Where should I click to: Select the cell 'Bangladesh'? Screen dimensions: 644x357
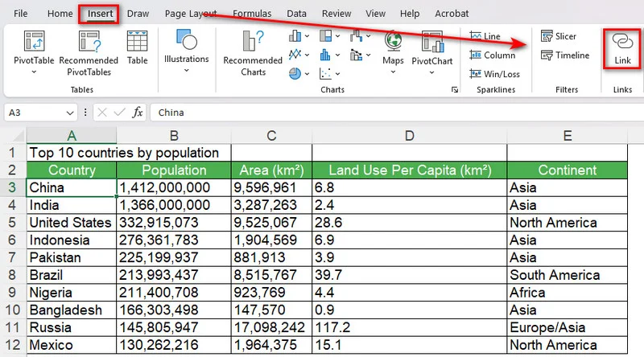(x=72, y=310)
